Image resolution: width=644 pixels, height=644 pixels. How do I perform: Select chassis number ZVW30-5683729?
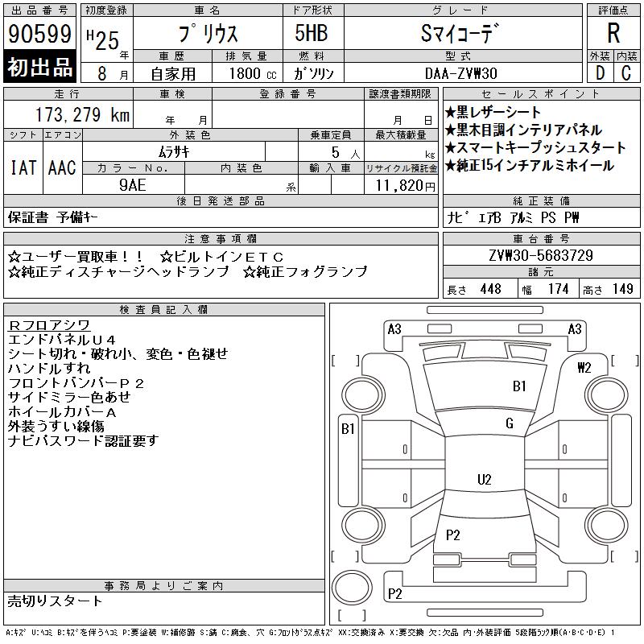(541, 255)
